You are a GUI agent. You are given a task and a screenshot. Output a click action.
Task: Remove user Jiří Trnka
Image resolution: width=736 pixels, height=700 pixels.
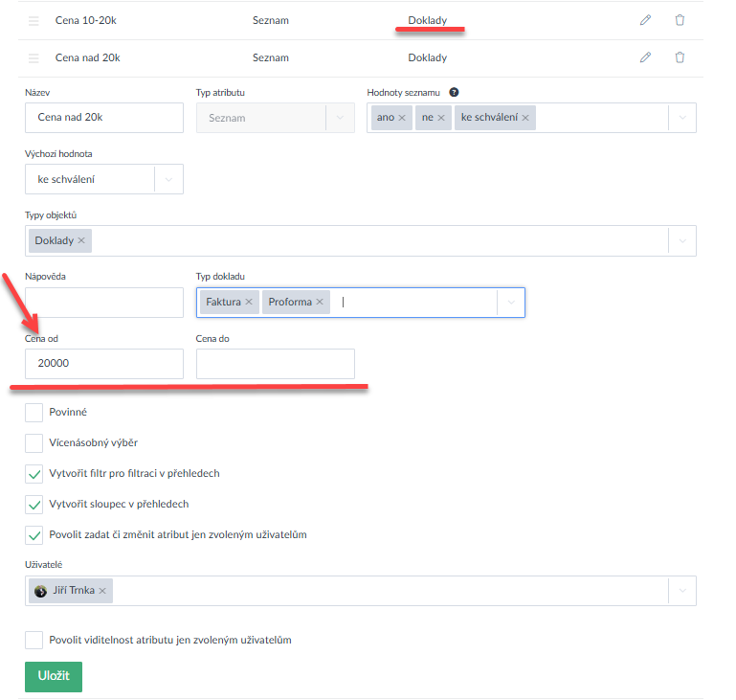point(102,591)
